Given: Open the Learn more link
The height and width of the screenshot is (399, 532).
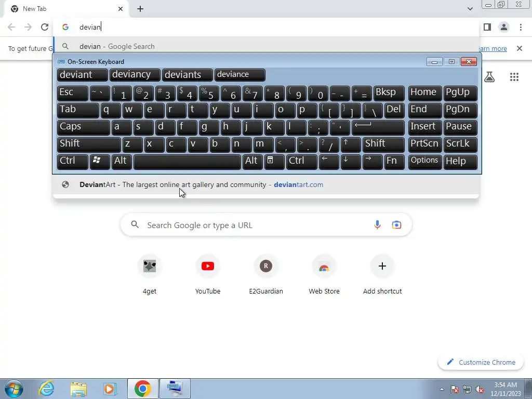Looking at the screenshot, I should click(x=492, y=48).
